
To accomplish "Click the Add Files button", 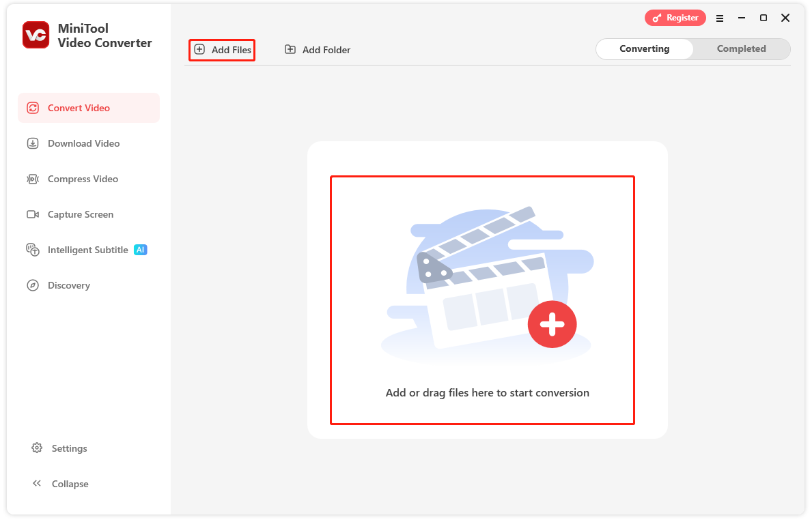I will tap(221, 49).
